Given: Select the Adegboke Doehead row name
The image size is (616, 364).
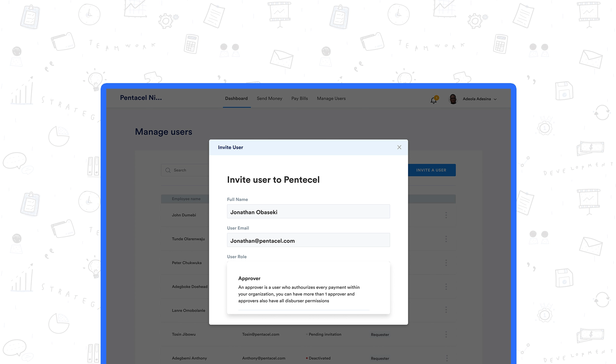Looking at the screenshot, I should (x=190, y=287).
